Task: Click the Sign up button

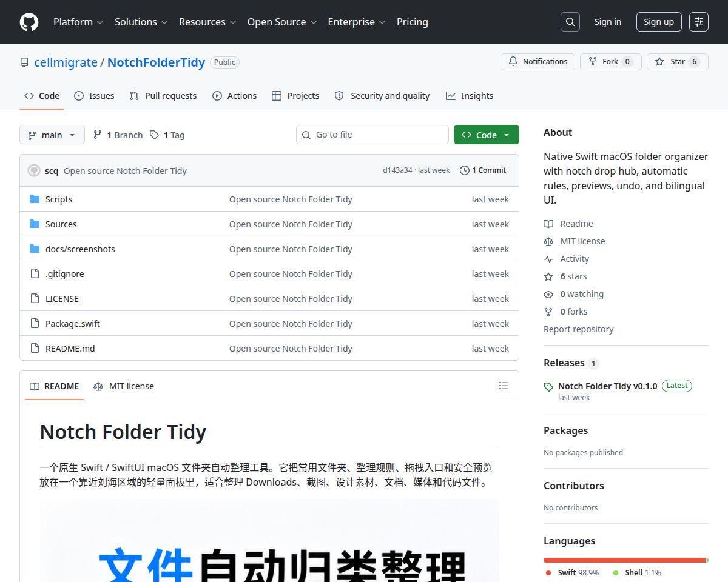Action: click(659, 22)
